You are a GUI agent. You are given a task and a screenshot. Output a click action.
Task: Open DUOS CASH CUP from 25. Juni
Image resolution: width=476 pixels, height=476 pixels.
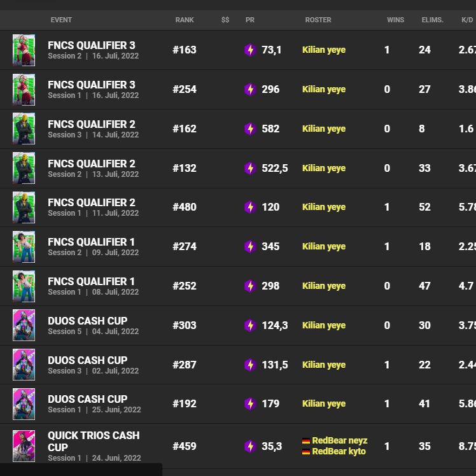87,399
